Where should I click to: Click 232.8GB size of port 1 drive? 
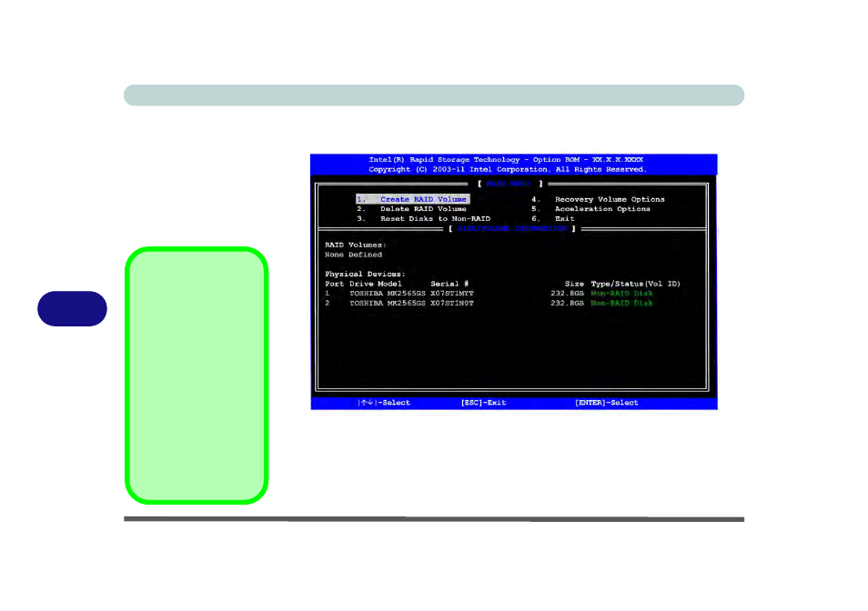pos(568,294)
